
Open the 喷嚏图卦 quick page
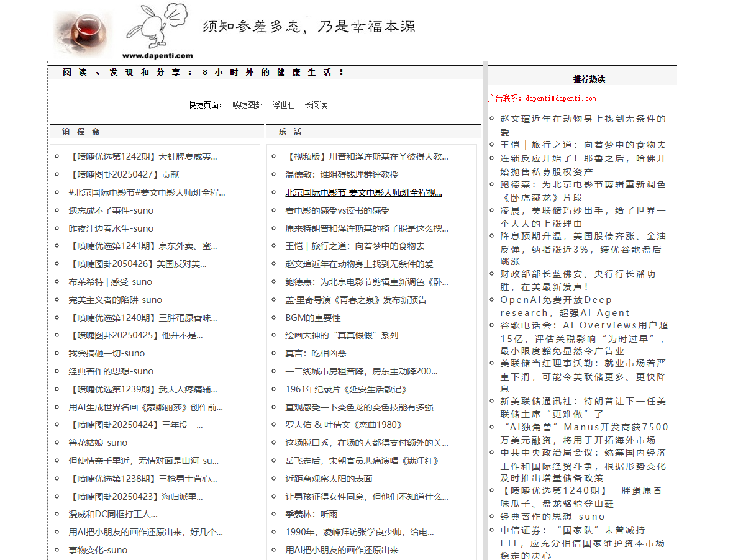point(247,105)
